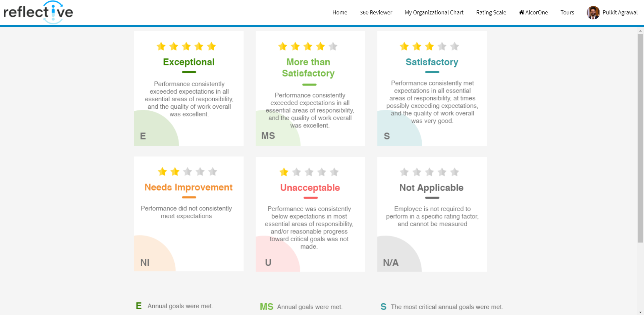Click the five-star row on Exceptional card

coord(186,46)
